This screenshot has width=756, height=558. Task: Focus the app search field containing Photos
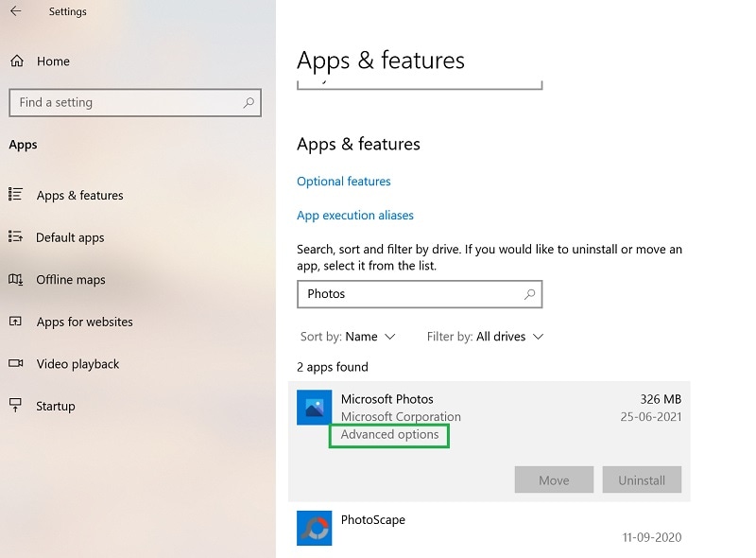coord(420,294)
